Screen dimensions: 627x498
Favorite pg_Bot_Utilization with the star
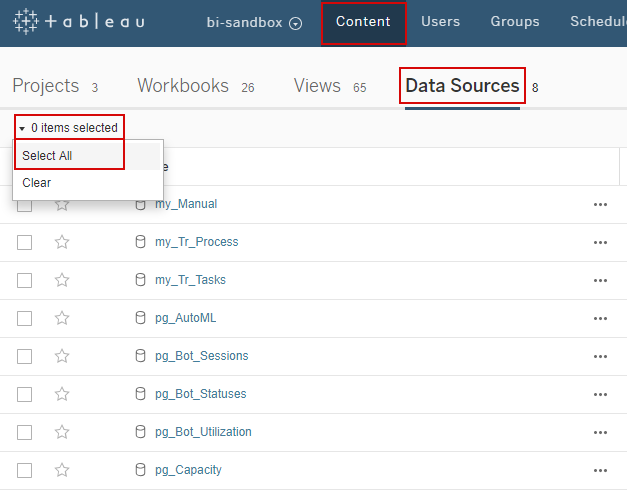[62, 432]
